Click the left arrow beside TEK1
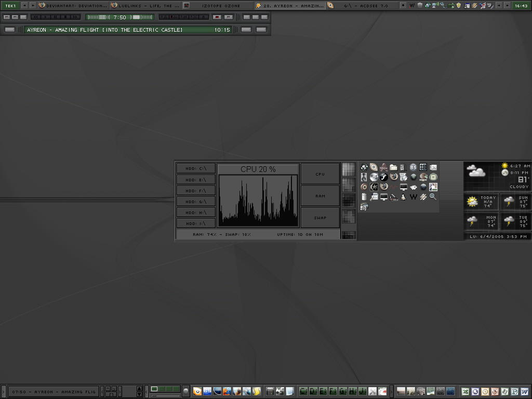Viewport: 532px width, 399px height. click(x=24, y=5)
